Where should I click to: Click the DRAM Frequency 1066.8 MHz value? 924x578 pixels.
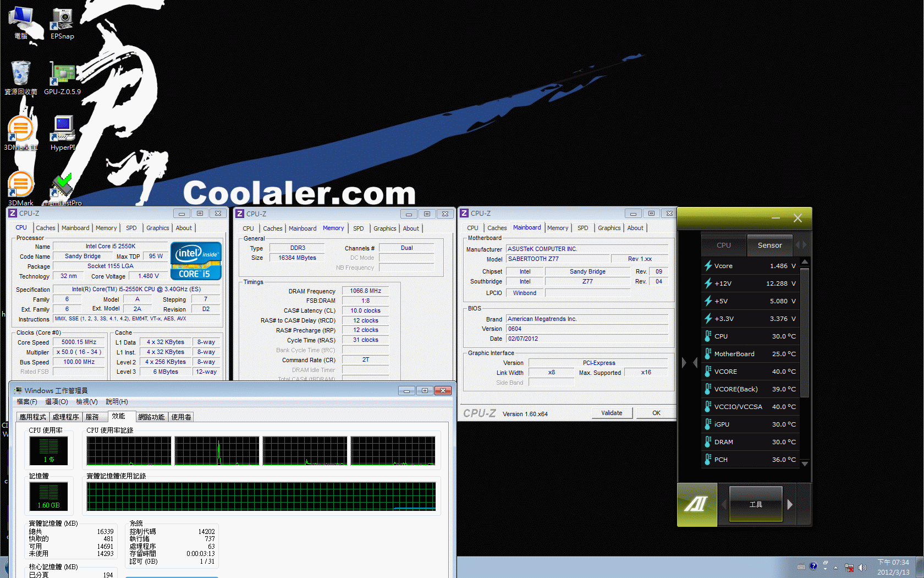click(365, 291)
